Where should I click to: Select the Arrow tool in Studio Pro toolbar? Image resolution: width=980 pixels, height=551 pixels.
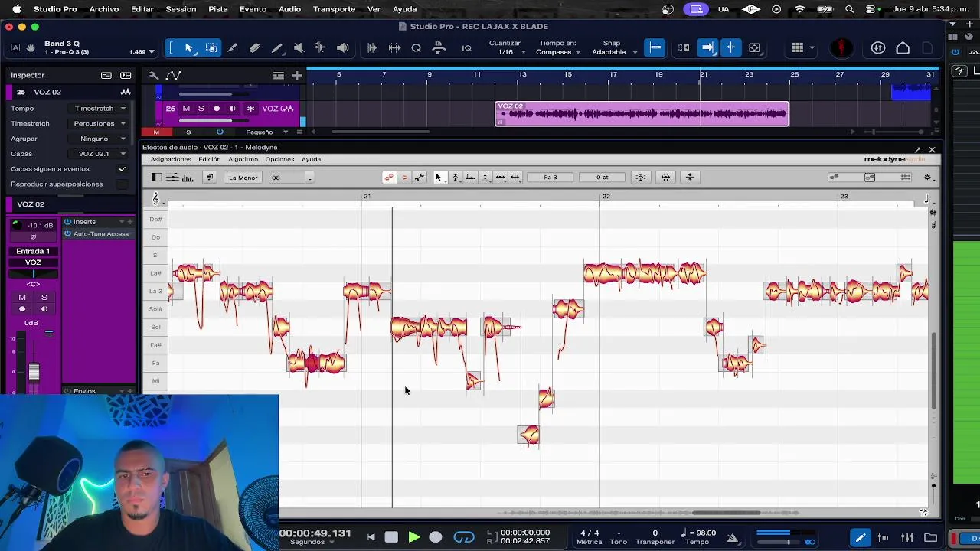(x=189, y=47)
